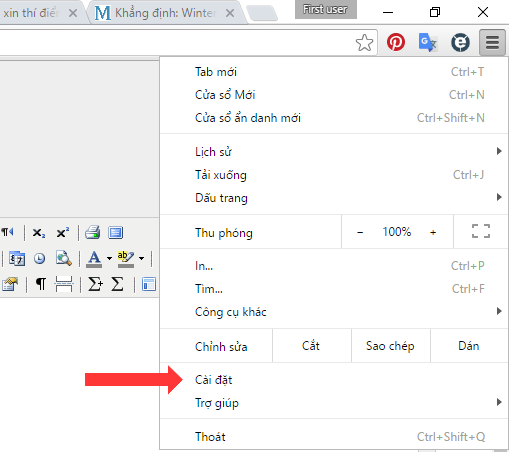Click the Sao chép button
This screenshot has width=509, height=452.
[x=391, y=346]
